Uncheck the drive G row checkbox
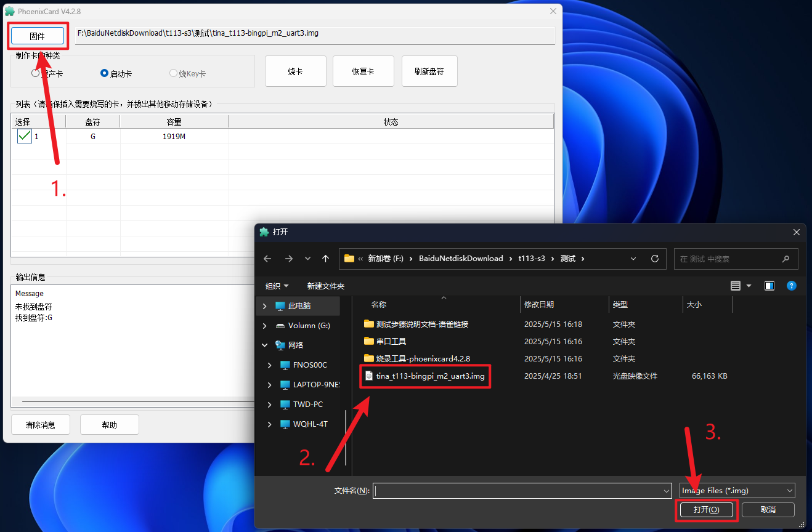This screenshot has height=532, width=812. coord(24,136)
